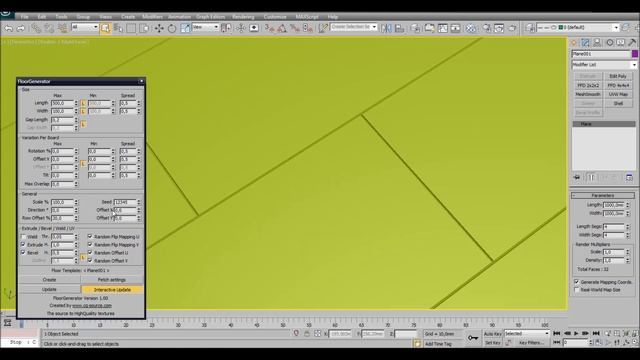Screen dimensions: 640x360
Task: Choose the Select and Scale tool
Action: pos(185,28)
